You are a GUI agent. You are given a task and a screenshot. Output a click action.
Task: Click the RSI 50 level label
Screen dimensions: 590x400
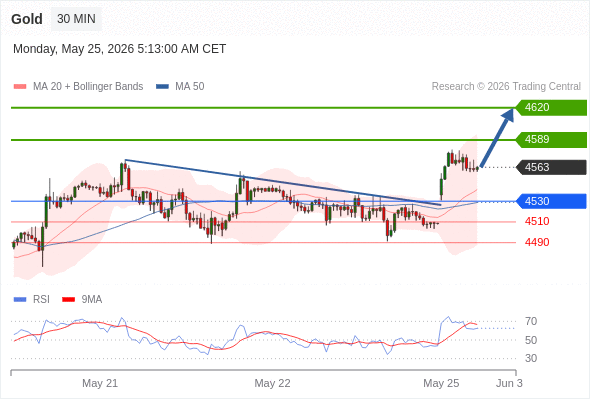click(x=531, y=340)
